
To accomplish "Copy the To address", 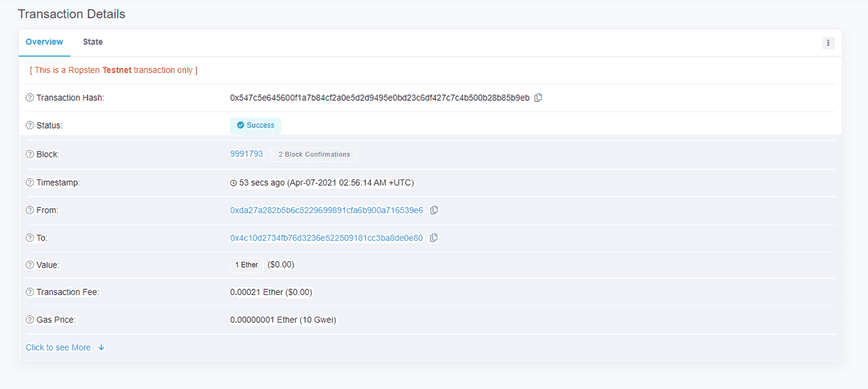I will click(x=433, y=238).
